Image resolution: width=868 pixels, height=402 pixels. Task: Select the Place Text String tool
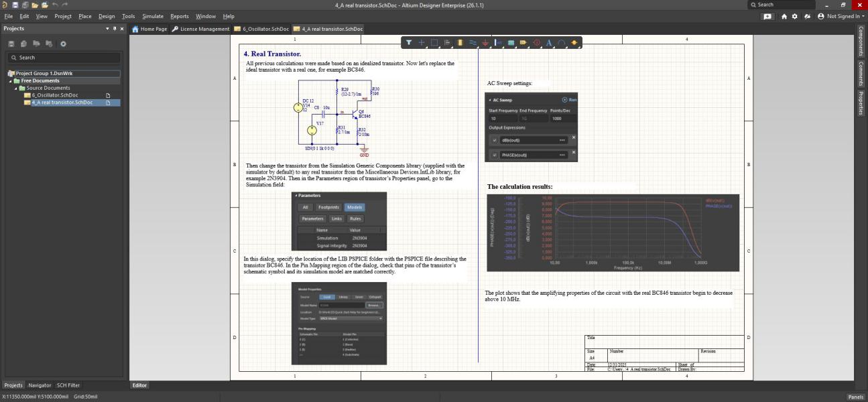[x=549, y=43]
